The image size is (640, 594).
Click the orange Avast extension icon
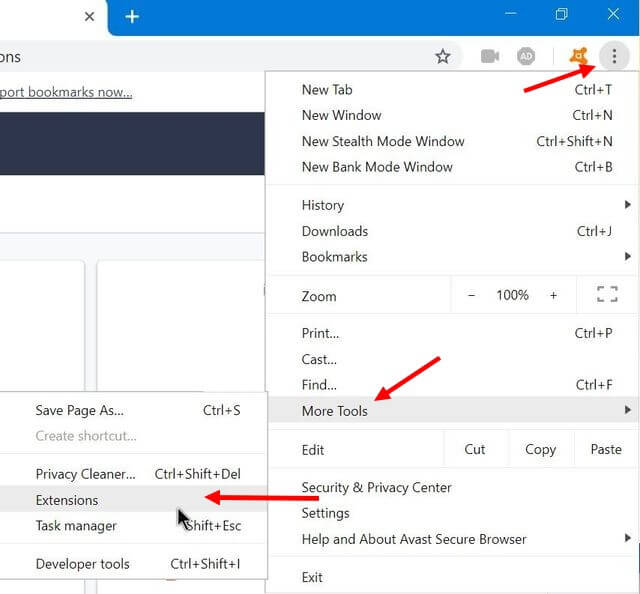tap(579, 56)
